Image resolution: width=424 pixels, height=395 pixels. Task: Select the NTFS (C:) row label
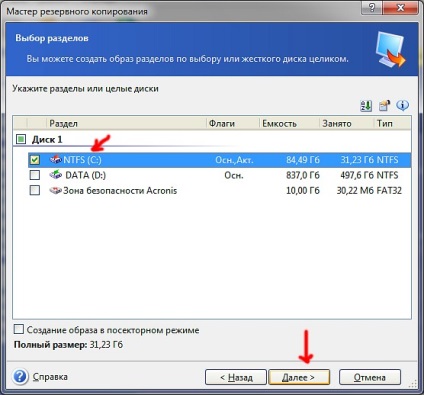[82, 160]
